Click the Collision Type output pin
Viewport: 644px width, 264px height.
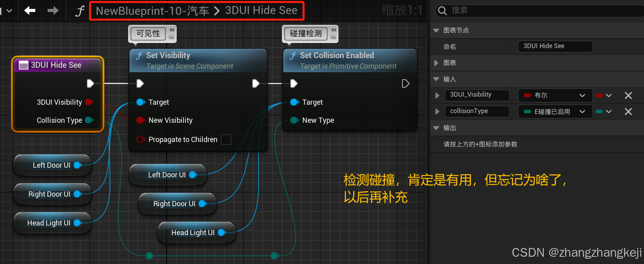click(x=89, y=120)
